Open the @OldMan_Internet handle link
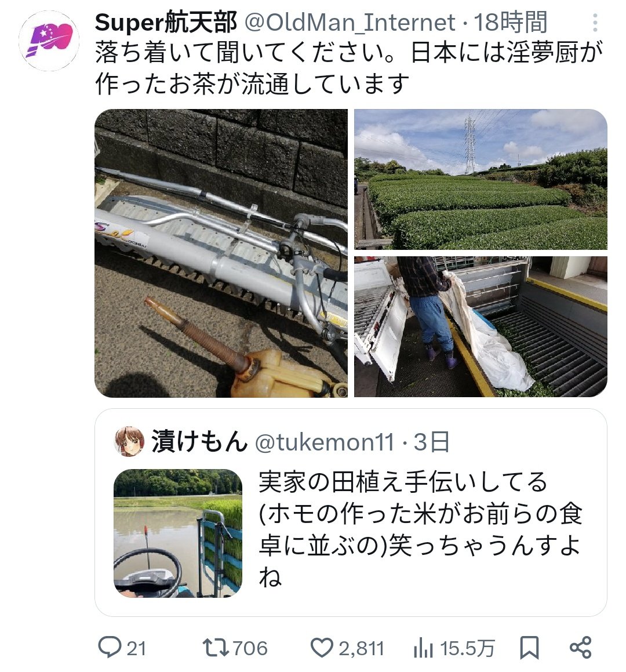The height and width of the screenshot is (672, 626). [x=350, y=22]
